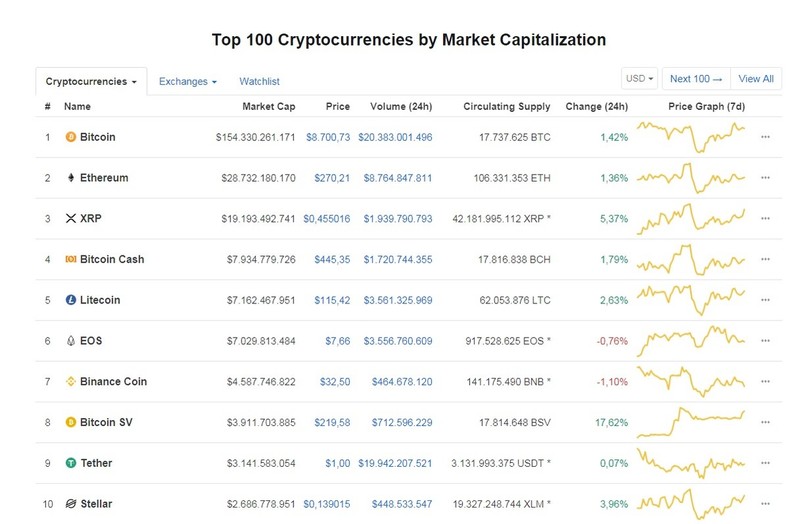Click the Tether green logo icon
This screenshot has width=800, height=524.
(71, 463)
